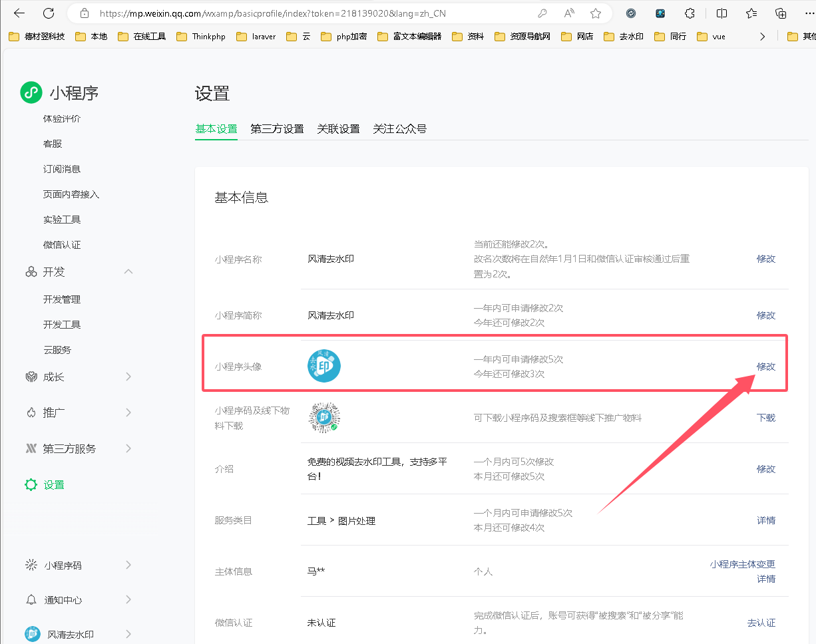Switch to 关注公众号 tab
This screenshot has width=816, height=644.
399,129
